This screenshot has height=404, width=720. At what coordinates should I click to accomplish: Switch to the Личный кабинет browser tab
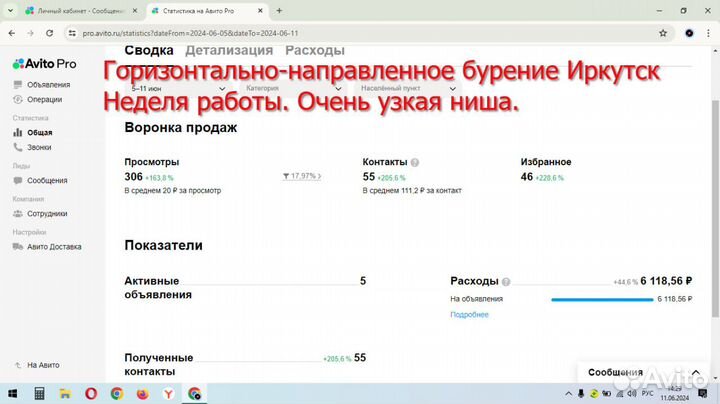pos(81,11)
